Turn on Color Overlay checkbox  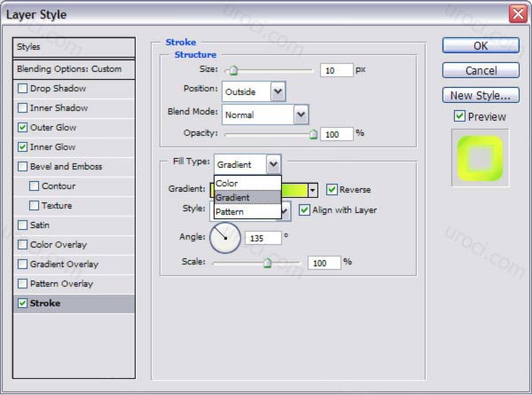click(x=22, y=244)
